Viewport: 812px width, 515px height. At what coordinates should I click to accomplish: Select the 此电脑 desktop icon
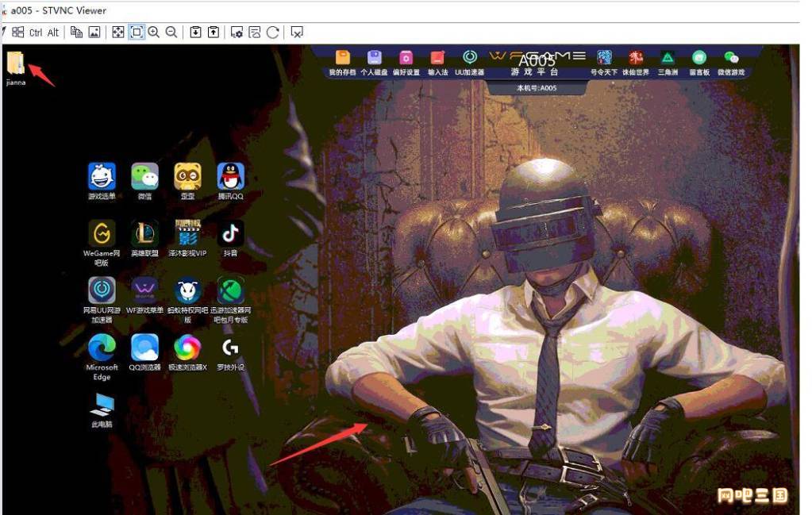click(102, 410)
